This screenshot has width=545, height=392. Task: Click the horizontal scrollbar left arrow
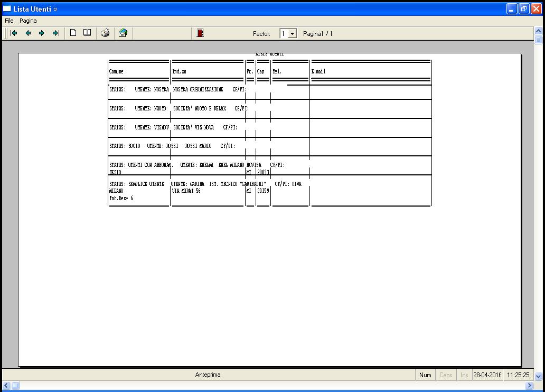tap(6, 385)
